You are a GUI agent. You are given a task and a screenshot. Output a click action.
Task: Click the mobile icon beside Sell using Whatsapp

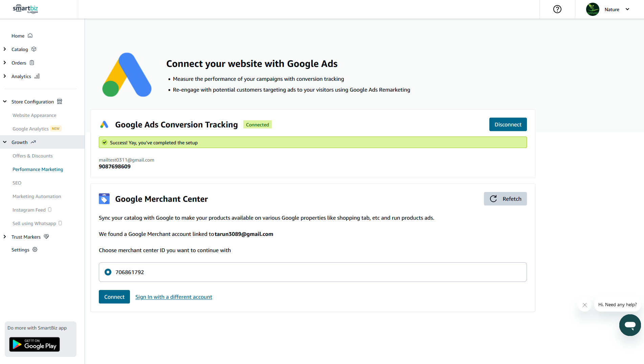click(60, 223)
